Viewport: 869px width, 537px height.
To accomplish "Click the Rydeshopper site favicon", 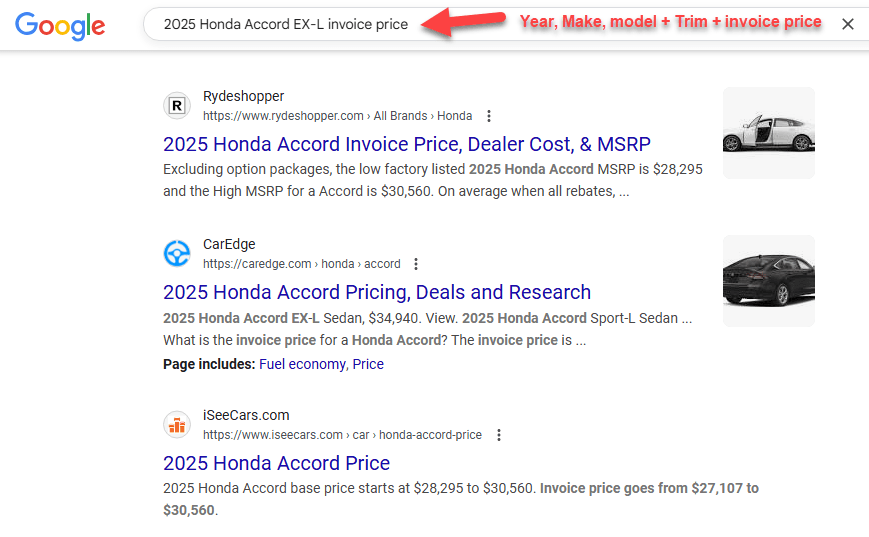I will point(177,105).
